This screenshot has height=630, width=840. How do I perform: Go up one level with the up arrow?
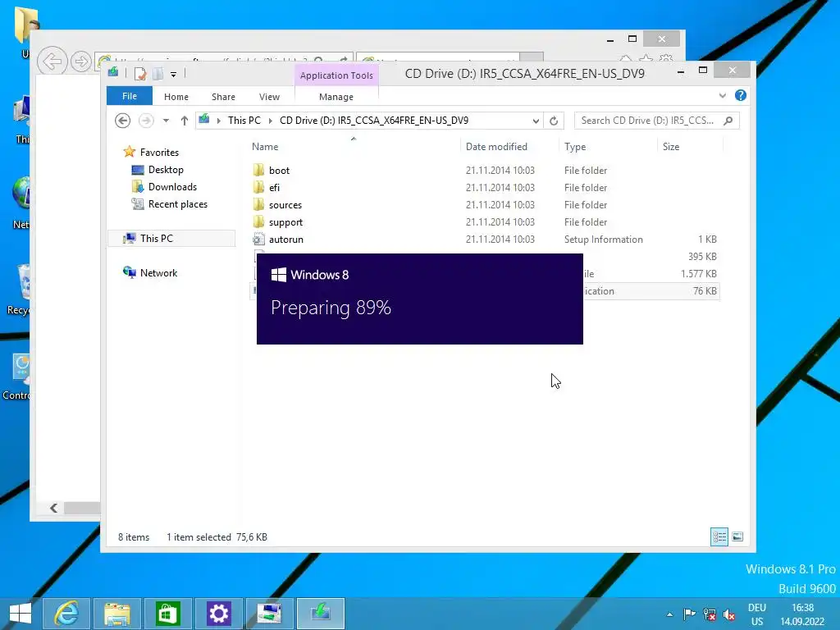pyautogui.click(x=185, y=121)
